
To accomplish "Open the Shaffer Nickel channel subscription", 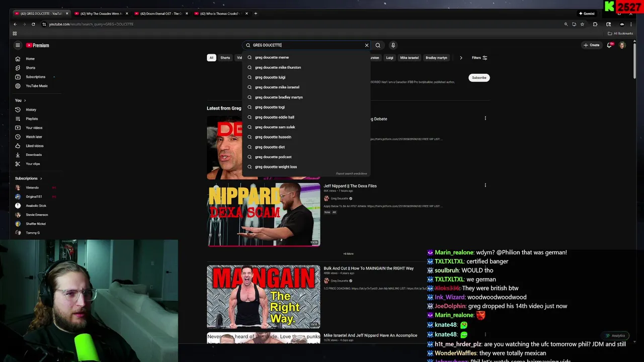I will tap(36, 224).
